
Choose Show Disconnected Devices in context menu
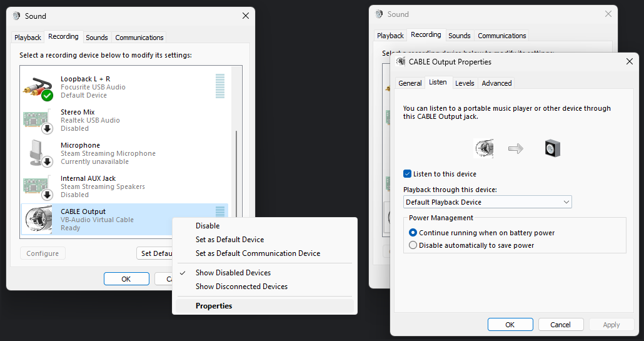(x=264, y=287)
